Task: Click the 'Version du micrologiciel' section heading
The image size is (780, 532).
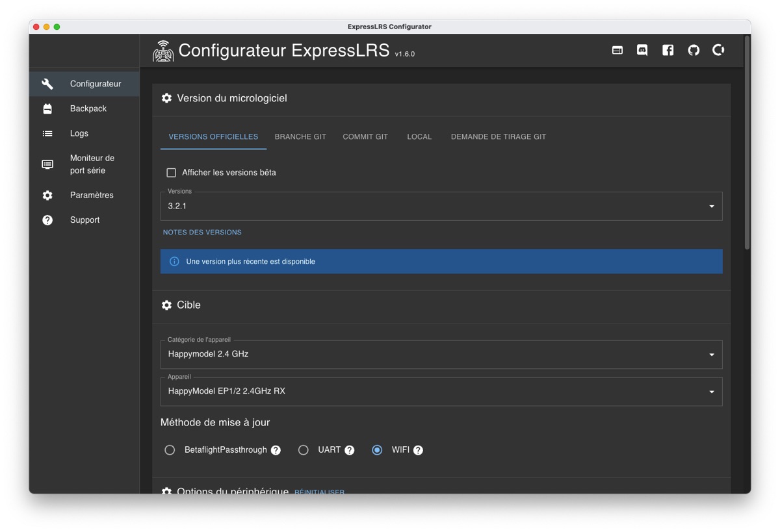Action: [x=232, y=98]
